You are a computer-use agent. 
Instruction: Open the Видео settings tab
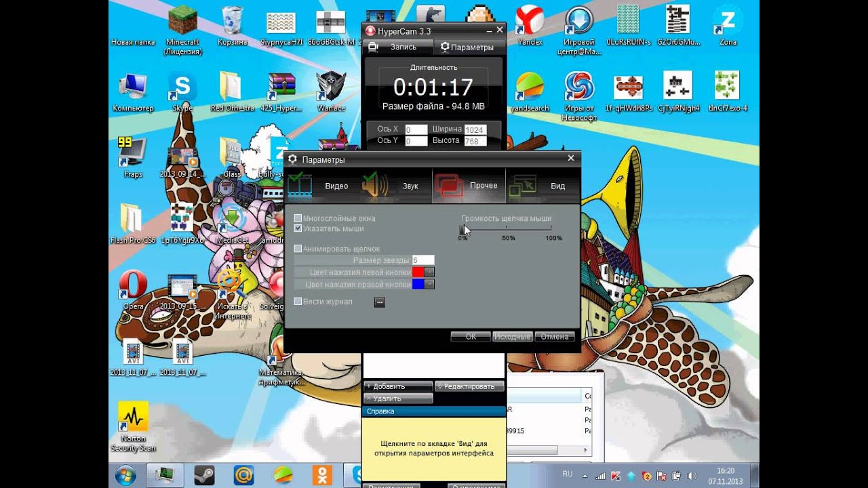coord(321,186)
